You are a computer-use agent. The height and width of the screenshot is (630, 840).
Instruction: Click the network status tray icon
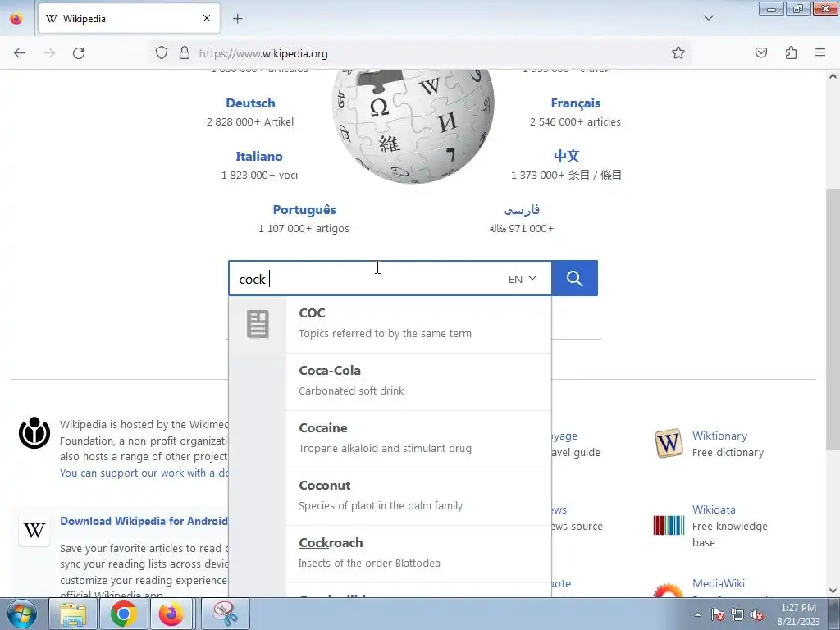point(737,614)
